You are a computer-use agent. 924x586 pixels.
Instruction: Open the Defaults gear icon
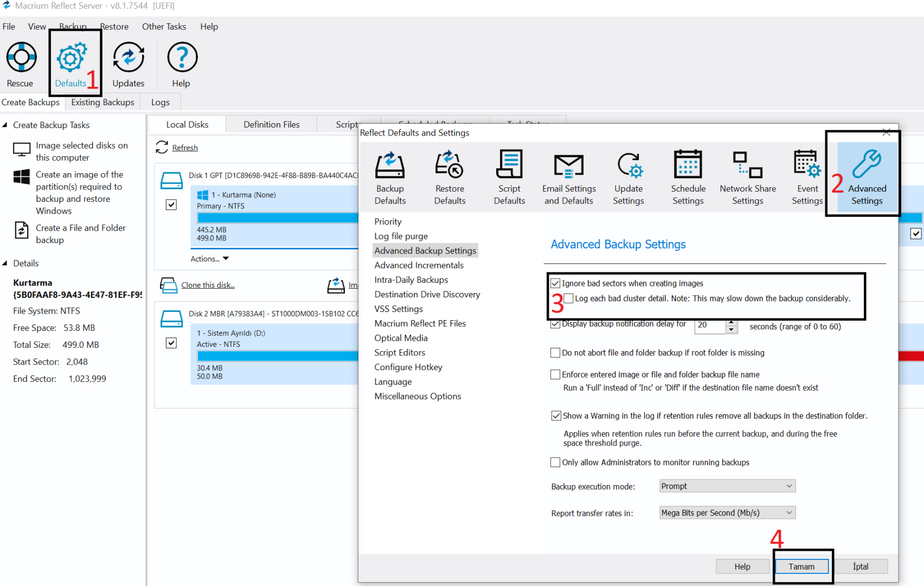pyautogui.click(x=72, y=58)
